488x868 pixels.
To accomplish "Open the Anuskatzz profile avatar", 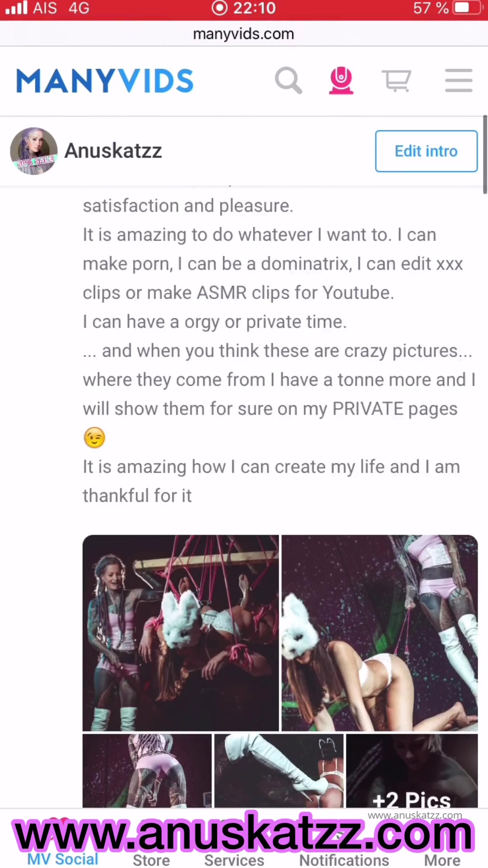I will click(34, 151).
